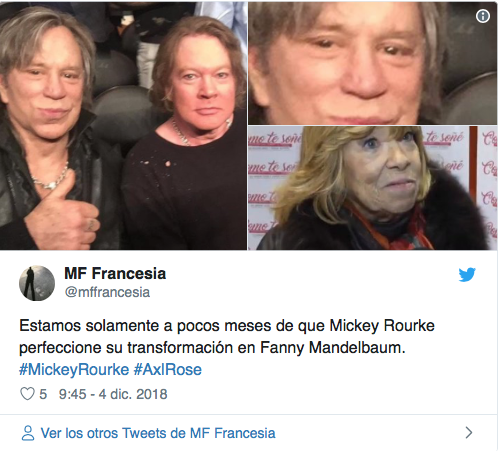Click the thumbs-up hand in left photo
This screenshot has width=499, height=451.
click(x=63, y=210)
